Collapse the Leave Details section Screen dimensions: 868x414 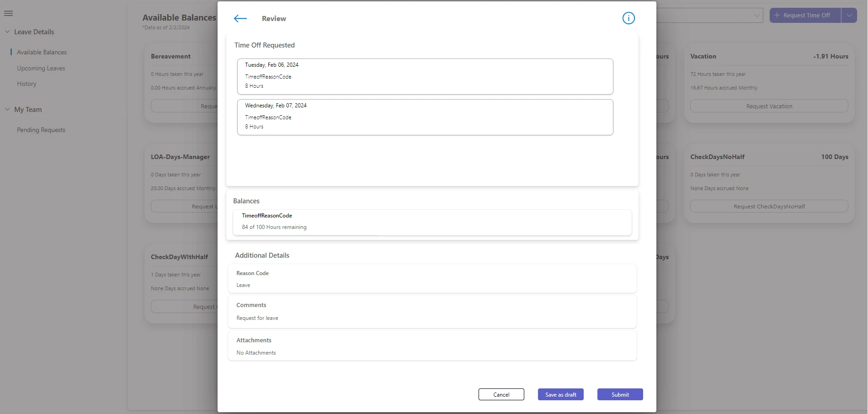[x=7, y=32]
